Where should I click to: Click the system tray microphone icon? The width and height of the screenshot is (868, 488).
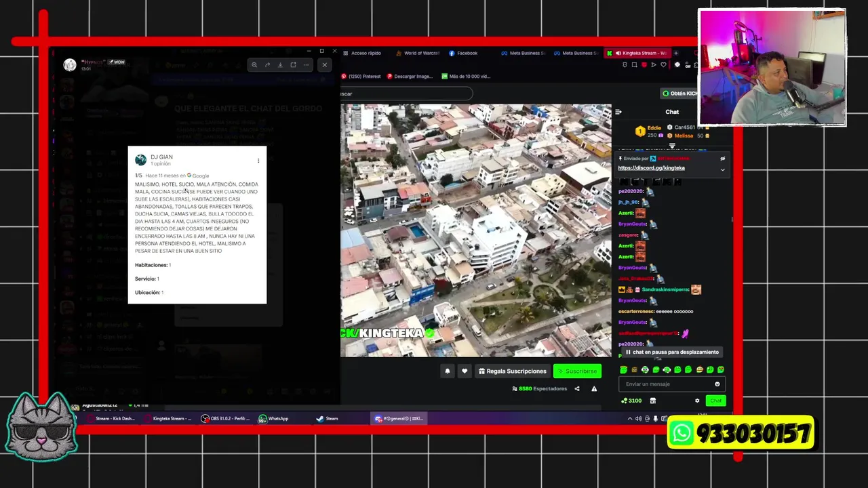(655, 419)
